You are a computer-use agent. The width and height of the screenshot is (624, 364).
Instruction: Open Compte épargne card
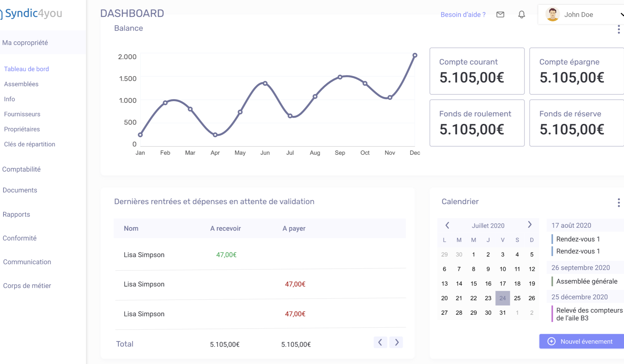(577, 71)
